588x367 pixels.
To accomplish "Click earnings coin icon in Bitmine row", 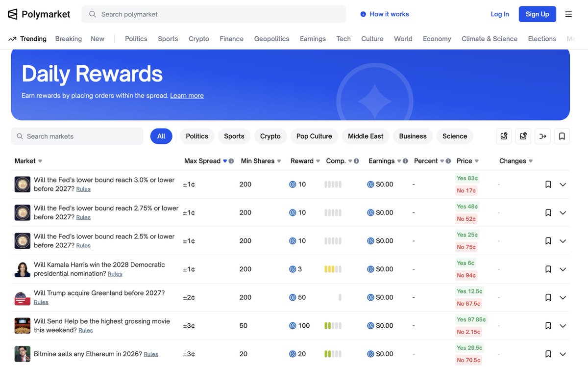I will pos(370,354).
